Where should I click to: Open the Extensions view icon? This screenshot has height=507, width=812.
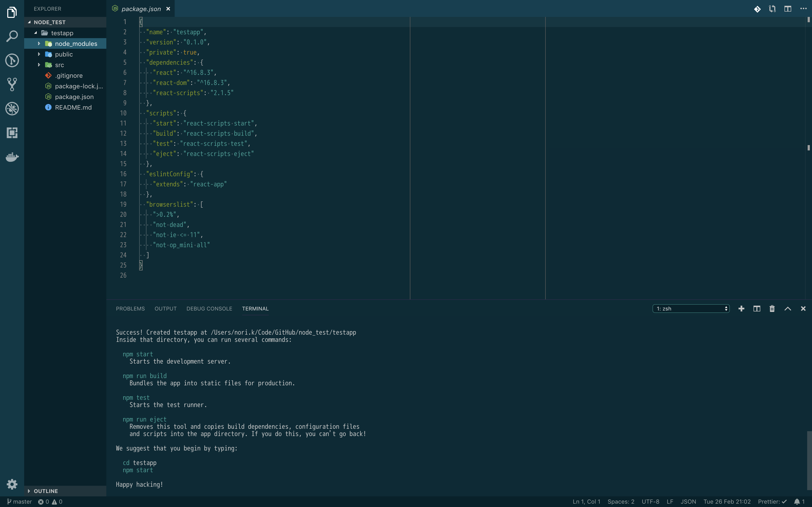pos(12,133)
